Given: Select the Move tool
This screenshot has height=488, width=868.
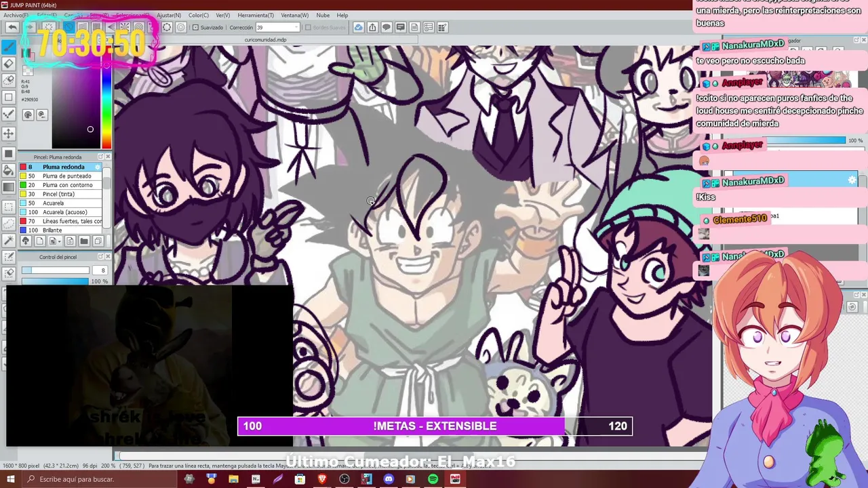Looking at the screenshot, I should click(9, 134).
